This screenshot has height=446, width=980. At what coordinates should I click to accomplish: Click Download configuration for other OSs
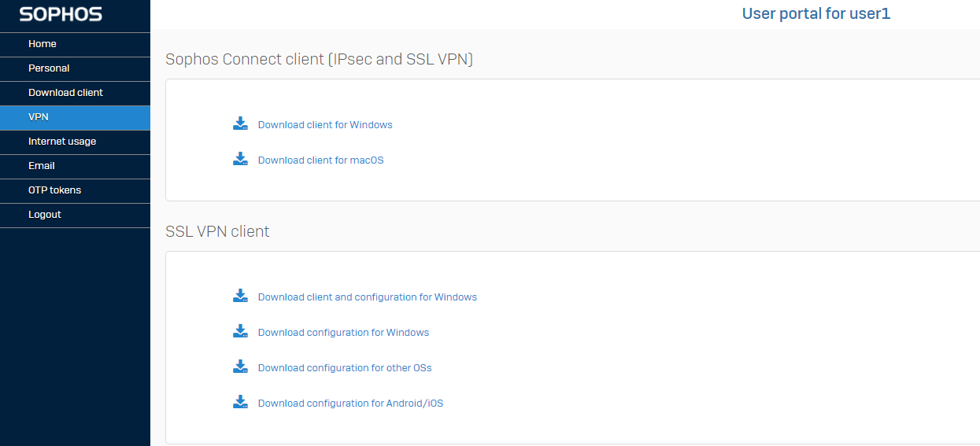tap(345, 368)
